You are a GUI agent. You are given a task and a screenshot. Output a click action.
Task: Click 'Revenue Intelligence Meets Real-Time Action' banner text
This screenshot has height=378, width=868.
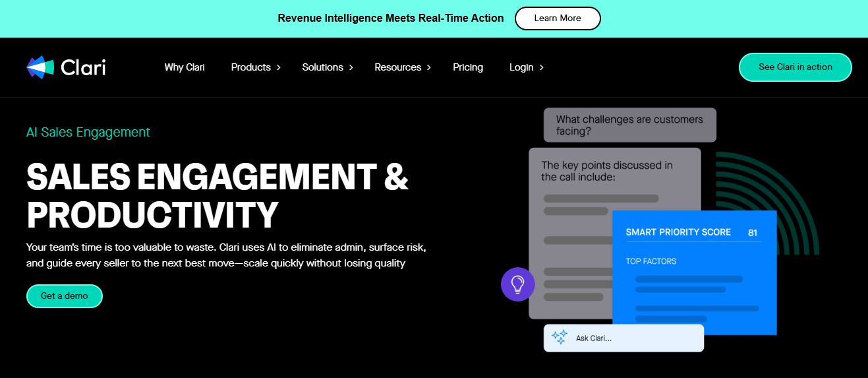[x=391, y=18]
